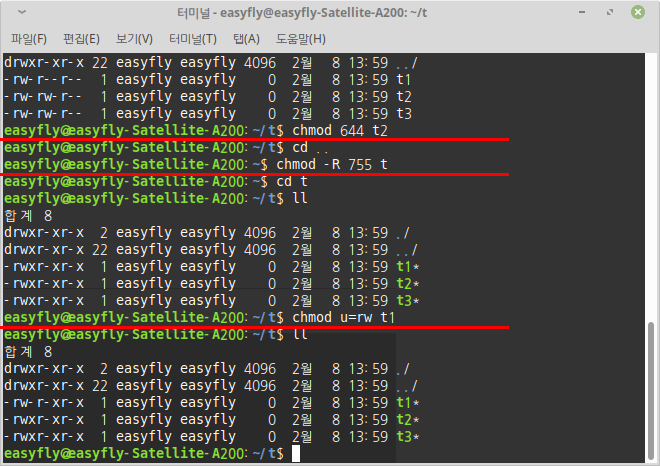Maximize the terminal window

click(x=610, y=12)
